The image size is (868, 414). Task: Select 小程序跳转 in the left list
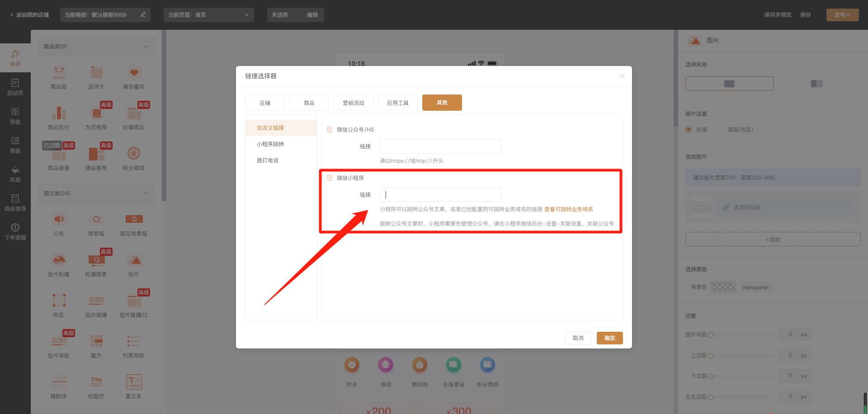point(270,144)
